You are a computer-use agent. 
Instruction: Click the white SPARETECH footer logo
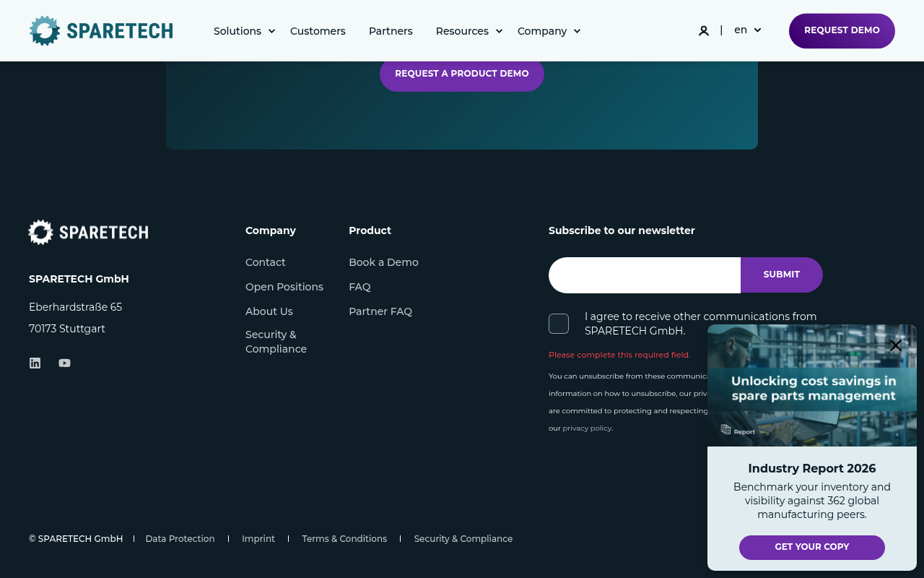[x=88, y=232]
